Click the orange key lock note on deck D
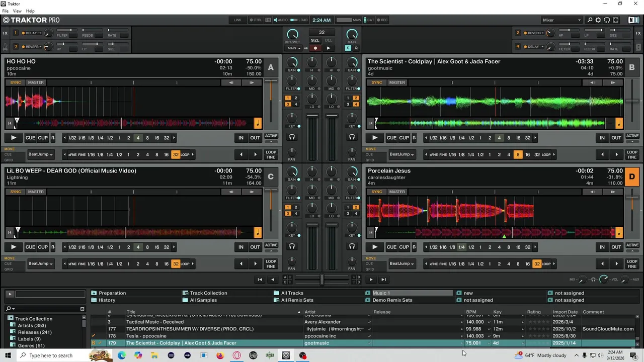 619,232
